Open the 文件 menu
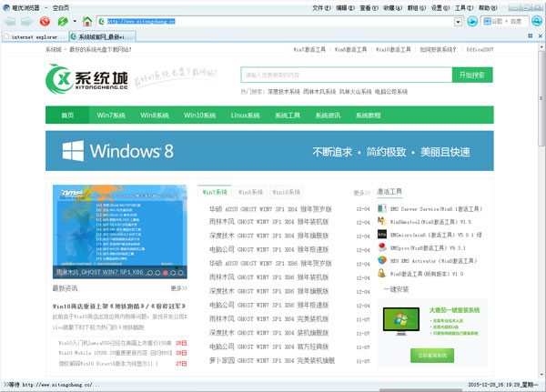 point(321,7)
